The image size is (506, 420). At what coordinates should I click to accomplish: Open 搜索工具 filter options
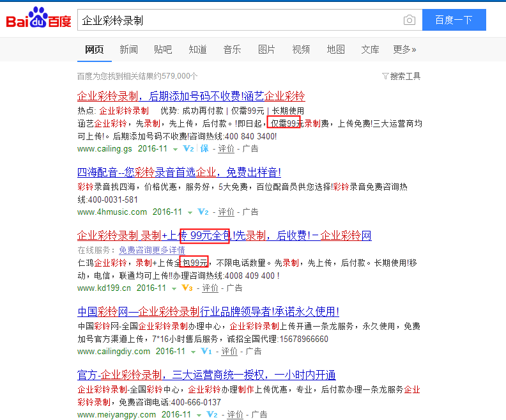click(x=405, y=76)
